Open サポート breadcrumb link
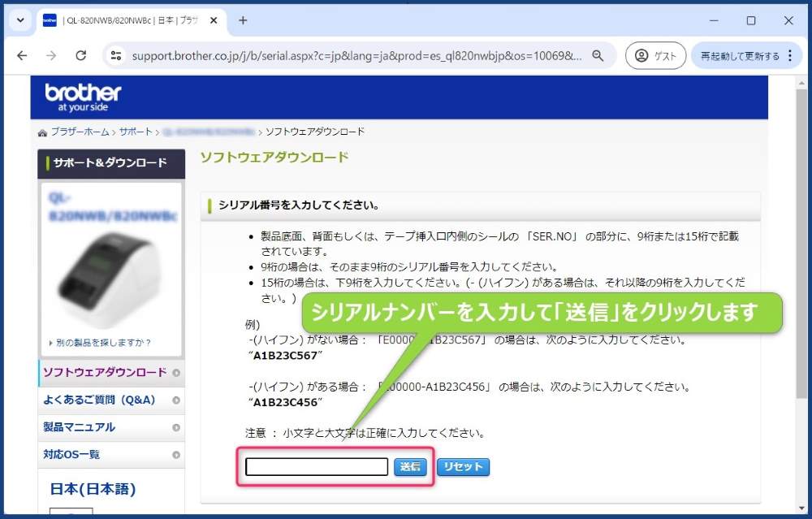This screenshot has height=519, width=812. 136,132
